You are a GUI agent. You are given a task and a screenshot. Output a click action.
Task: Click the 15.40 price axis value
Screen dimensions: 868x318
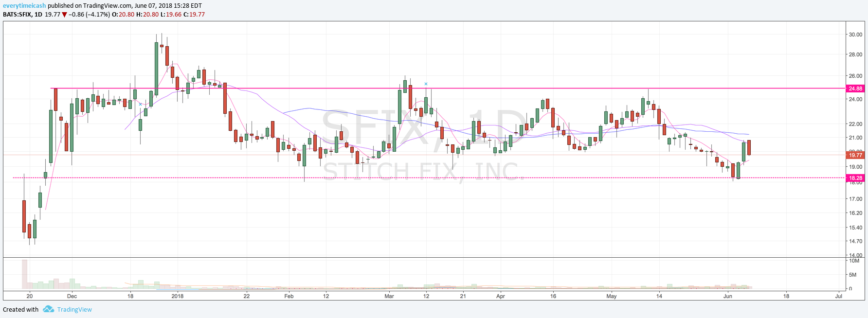tap(855, 228)
